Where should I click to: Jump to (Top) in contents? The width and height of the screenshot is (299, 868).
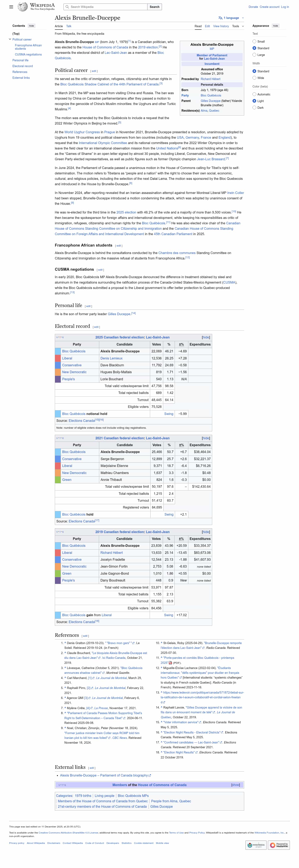click(16, 34)
